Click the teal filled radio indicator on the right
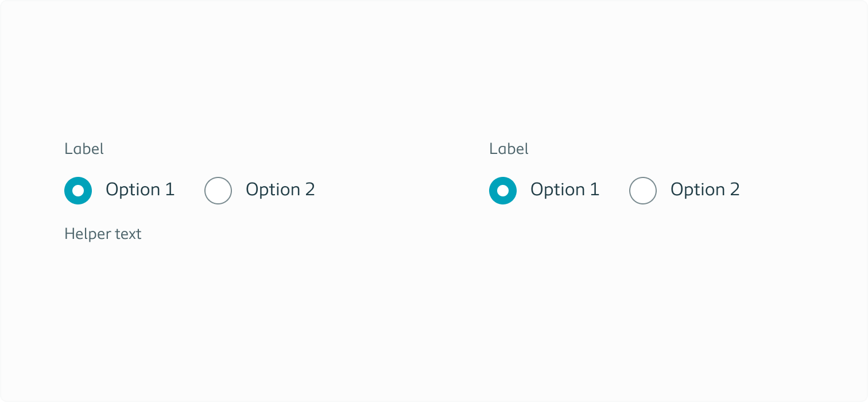The height and width of the screenshot is (402, 868). [x=503, y=190]
